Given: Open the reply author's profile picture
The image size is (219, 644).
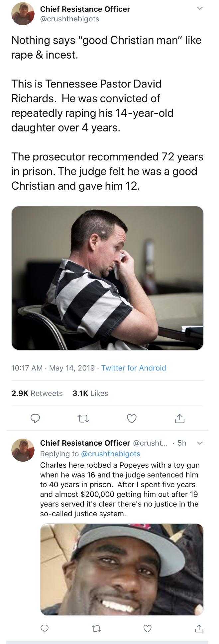Looking at the screenshot, I should tap(23, 450).
